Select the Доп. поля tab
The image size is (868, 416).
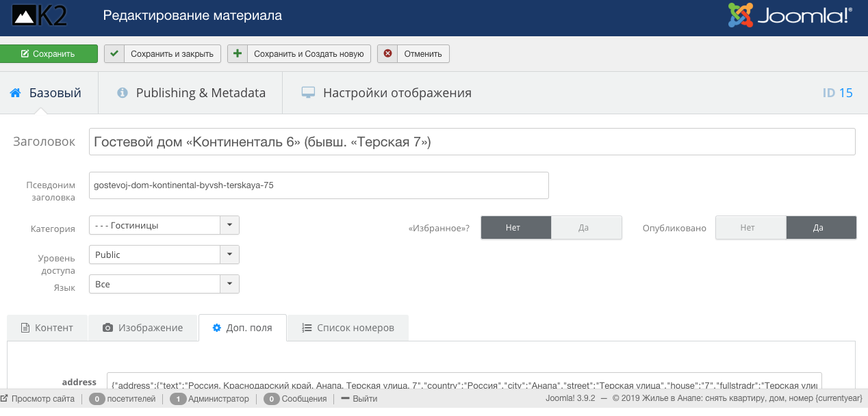[x=242, y=328]
